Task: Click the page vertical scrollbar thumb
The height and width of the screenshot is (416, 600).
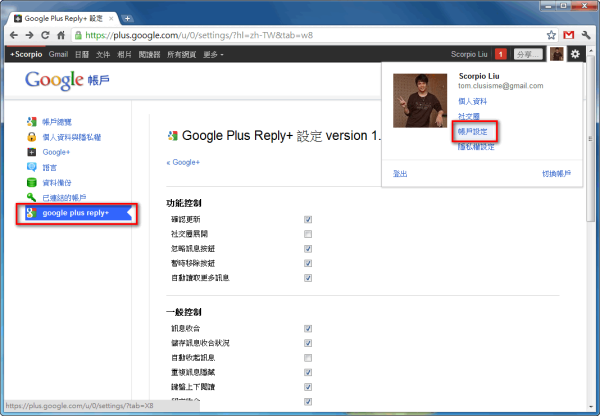Action: pos(590,140)
